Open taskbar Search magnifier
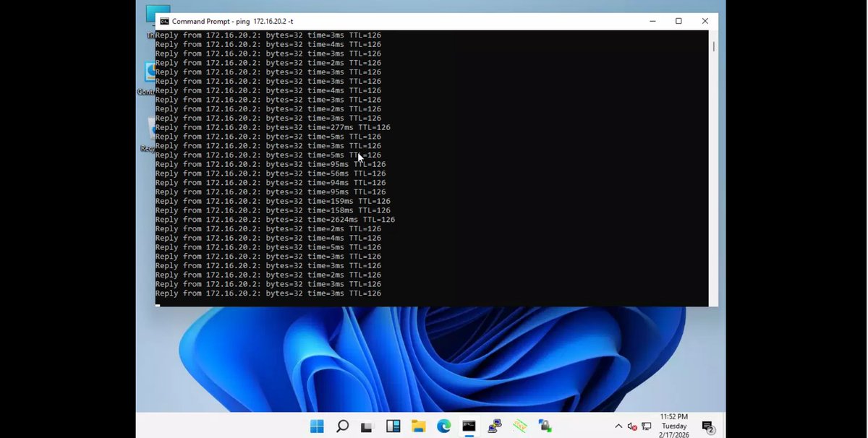 (x=343, y=426)
